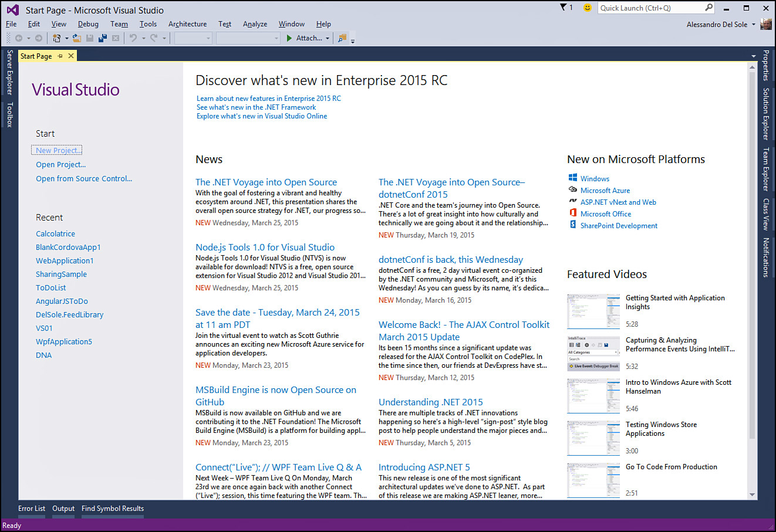This screenshot has width=776, height=532.
Task: Click the Find in Files toolbar icon
Action: pyautogui.click(x=342, y=38)
